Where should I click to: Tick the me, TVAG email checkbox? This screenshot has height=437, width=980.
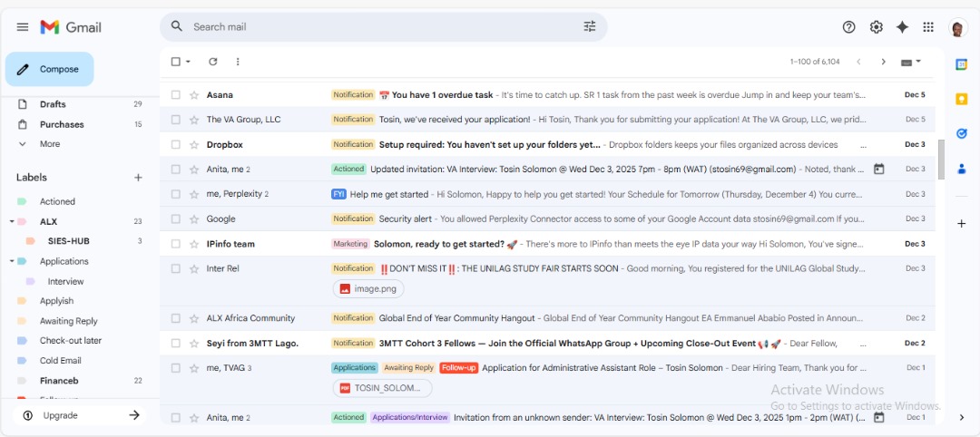tap(176, 368)
